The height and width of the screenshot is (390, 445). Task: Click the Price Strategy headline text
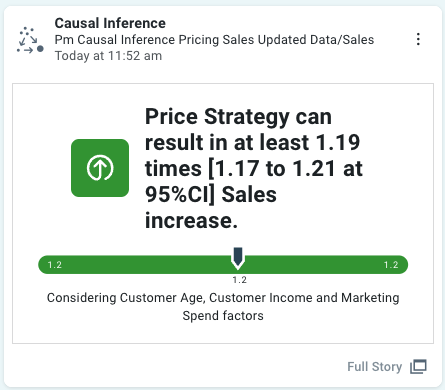coord(254,168)
